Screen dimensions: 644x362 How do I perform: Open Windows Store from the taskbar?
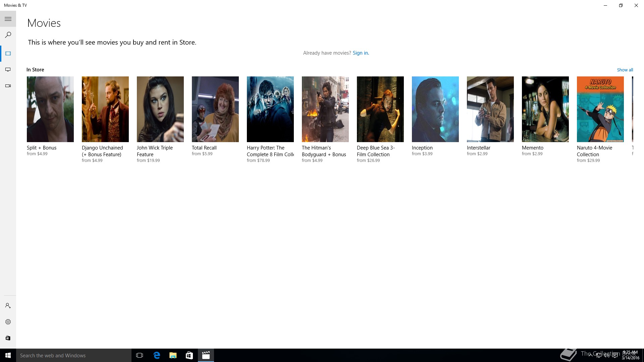click(x=190, y=355)
